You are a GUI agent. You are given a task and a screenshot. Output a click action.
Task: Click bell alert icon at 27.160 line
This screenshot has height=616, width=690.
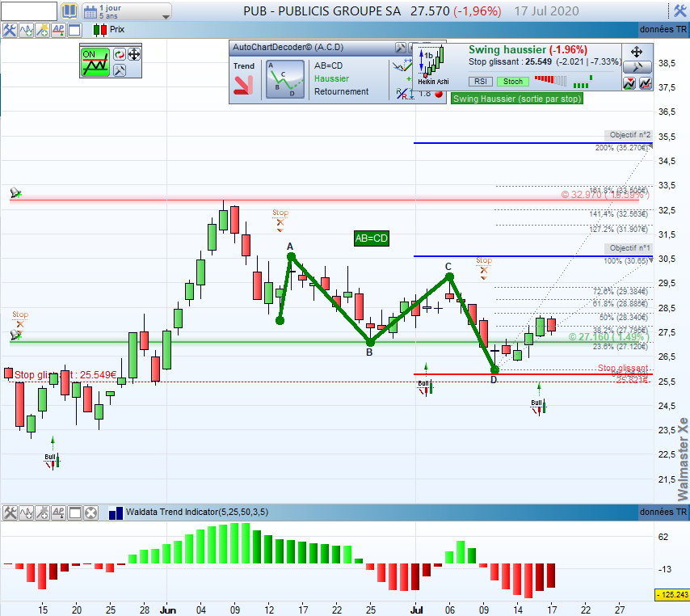click(x=16, y=335)
